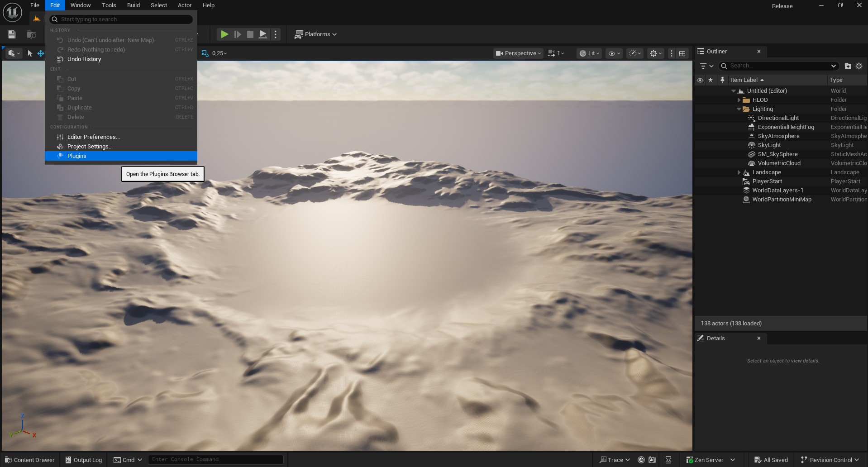Sort Outliner by Item Label column
Viewport: 868px width, 467px height.
[777, 80]
